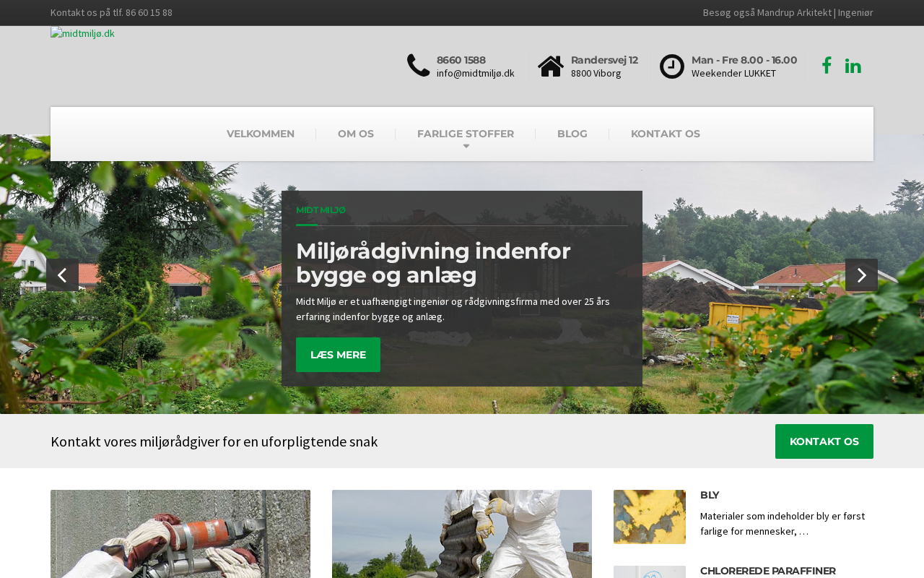Go to Kontakt Os in navigation bar
The height and width of the screenshot is (578, 924).
tap(666, 134)
